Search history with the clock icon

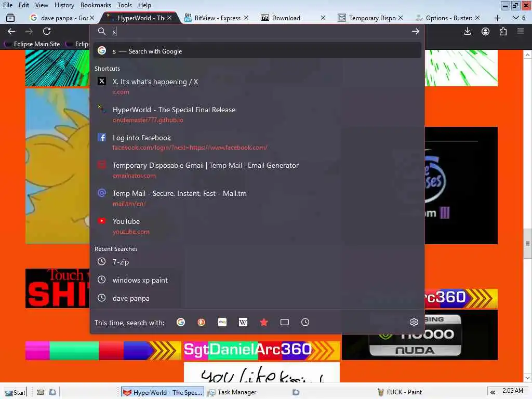[305, 322]
